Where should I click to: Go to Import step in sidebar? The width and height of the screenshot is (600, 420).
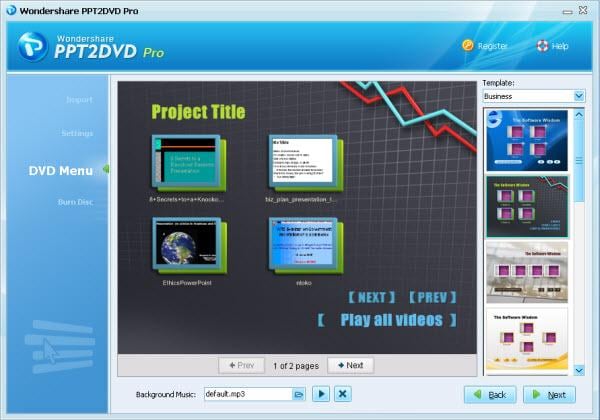tap(79, 100)
